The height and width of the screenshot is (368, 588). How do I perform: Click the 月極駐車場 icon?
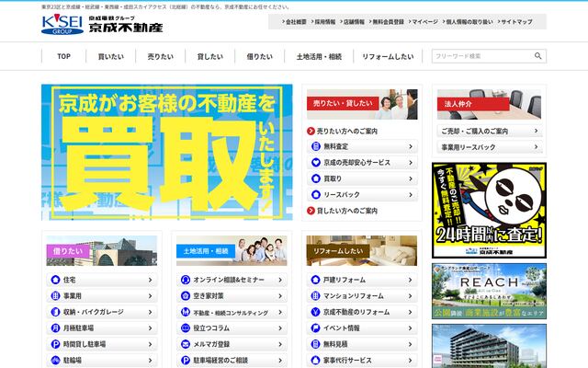point(55,328)
